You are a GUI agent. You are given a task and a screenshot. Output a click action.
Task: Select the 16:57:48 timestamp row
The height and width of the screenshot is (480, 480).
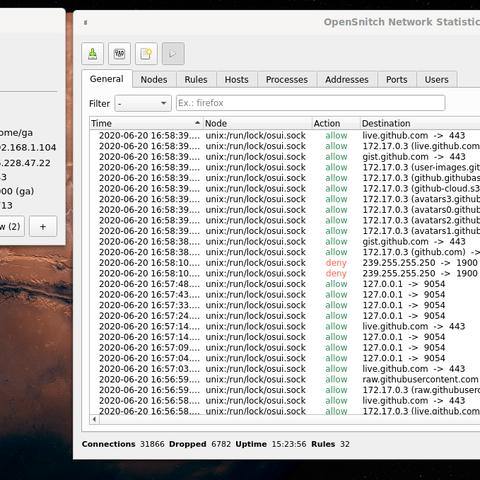[149, 284]
